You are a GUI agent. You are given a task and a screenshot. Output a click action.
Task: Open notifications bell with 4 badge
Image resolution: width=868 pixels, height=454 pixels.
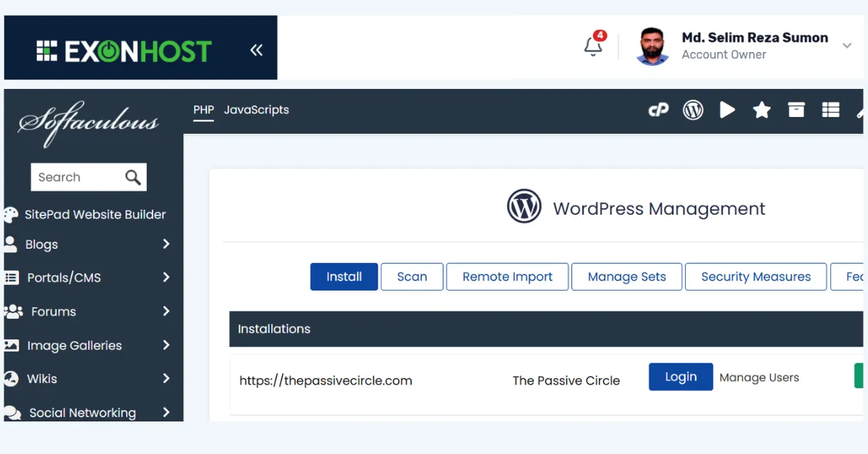pyautogui.click(x=594, y=45)
